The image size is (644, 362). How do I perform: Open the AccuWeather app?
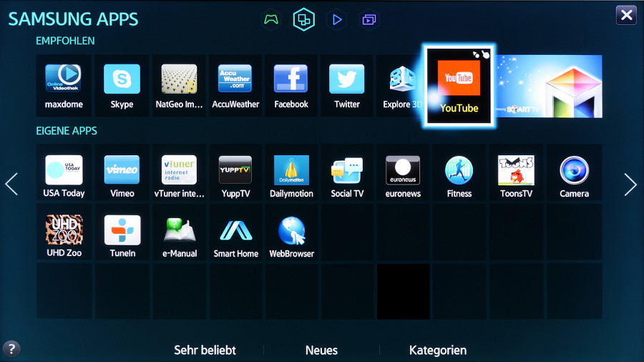pos(235,85)
